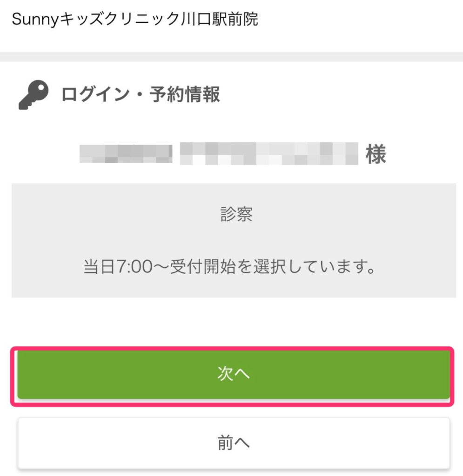The image size is (463, 476).
Task: Click the second, longer blurred name block
Action: (269, 154)
